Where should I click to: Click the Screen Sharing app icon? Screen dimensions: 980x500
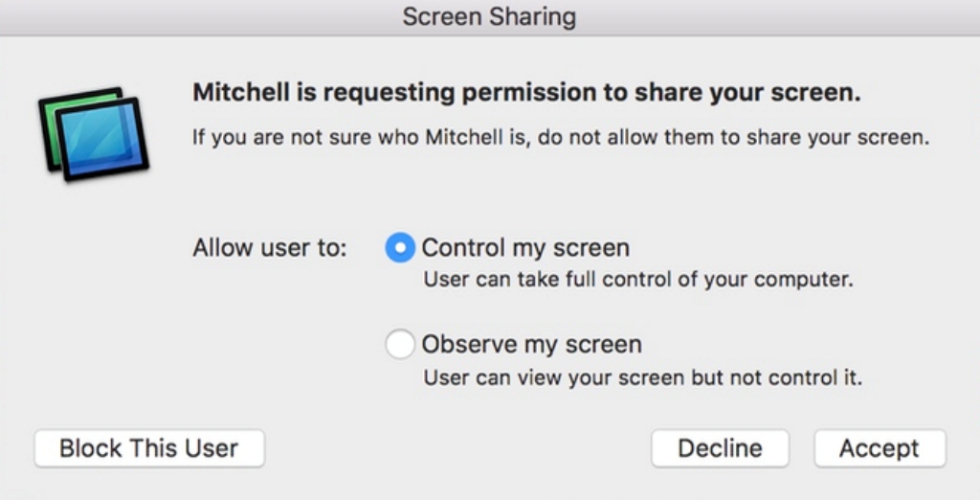(94, 134)
